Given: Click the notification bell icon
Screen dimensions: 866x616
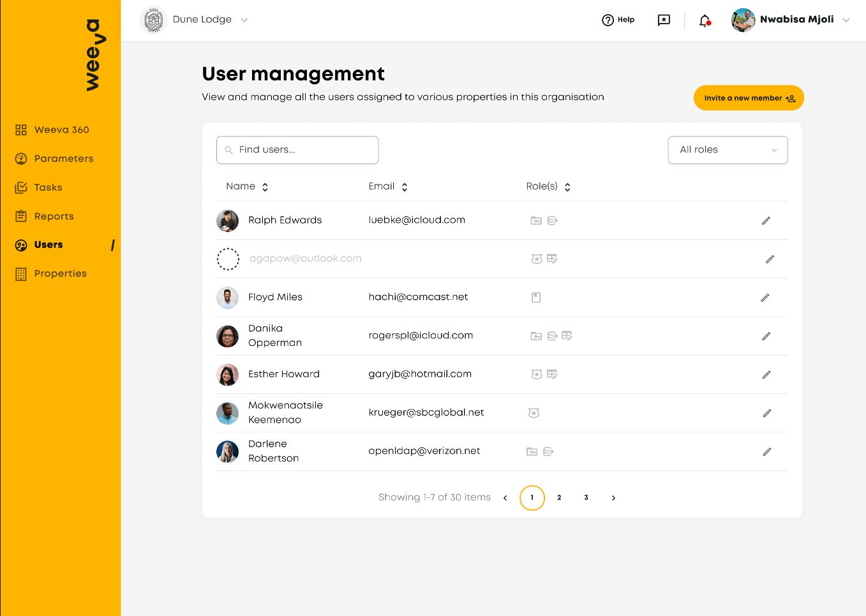Looking at the screenshot, I should click(x=705, y=20).
